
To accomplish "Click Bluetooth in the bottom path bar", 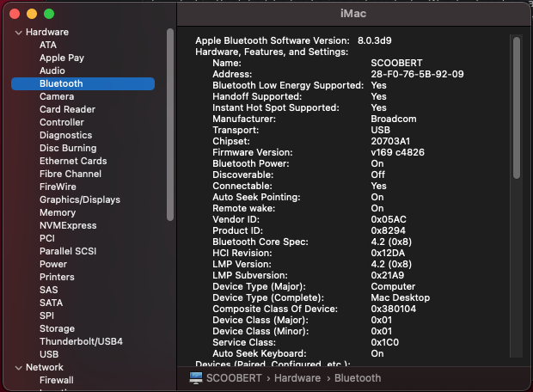I will pos(358,378).
